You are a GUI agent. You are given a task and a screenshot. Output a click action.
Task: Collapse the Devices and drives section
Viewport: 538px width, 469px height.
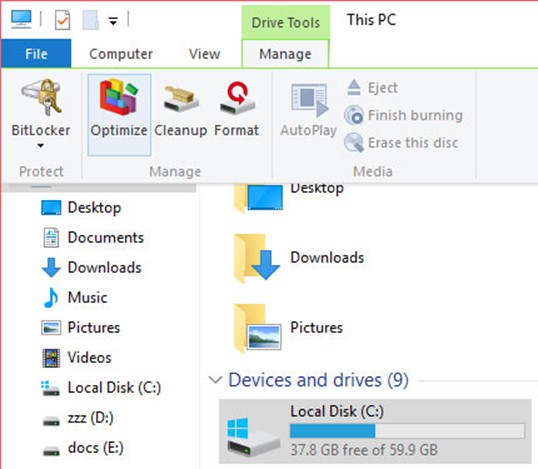point(215,380)
